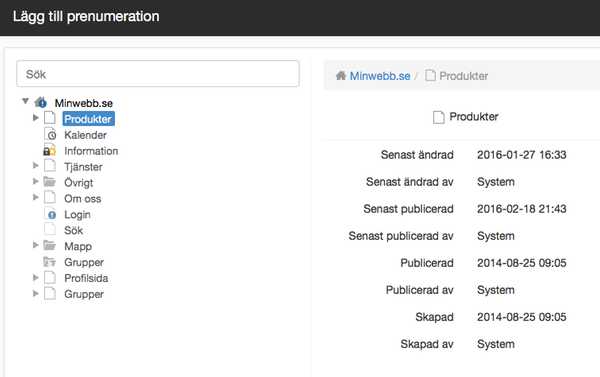Screen dimensions: 600x377
Task: Select Mapp in the tree
Action: (78, 246)
